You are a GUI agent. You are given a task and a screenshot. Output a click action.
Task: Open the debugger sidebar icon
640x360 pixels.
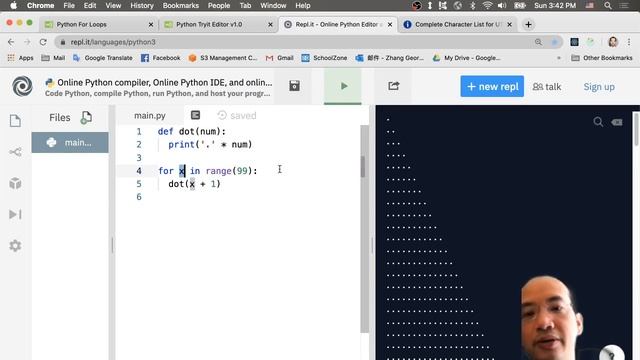coord(15,214)
